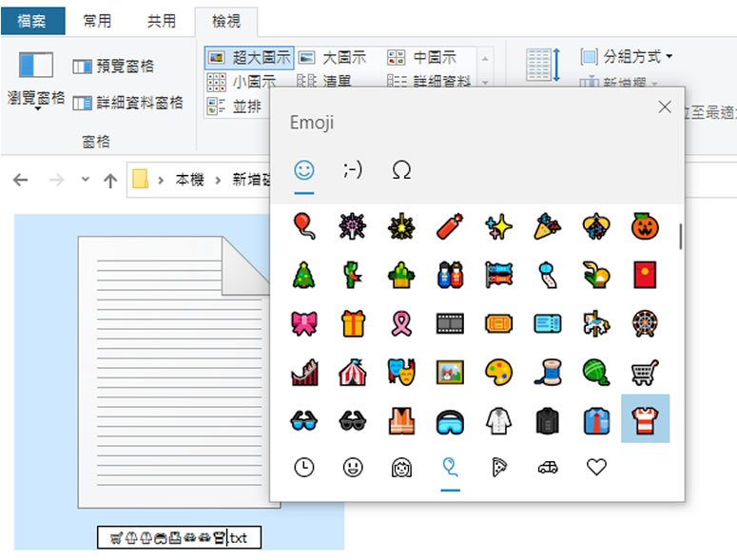This screenshot has height=560, width=737.
Task: Pick the jack-o-lantern pumpkin emoji
Action: pyautogui.click(x=645, y=226)
